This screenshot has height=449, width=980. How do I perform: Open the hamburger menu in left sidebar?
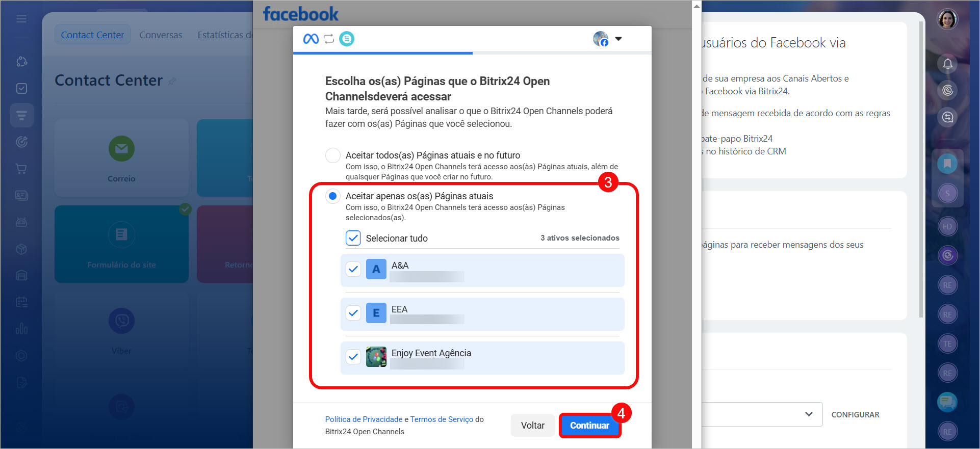click(21, 19)
